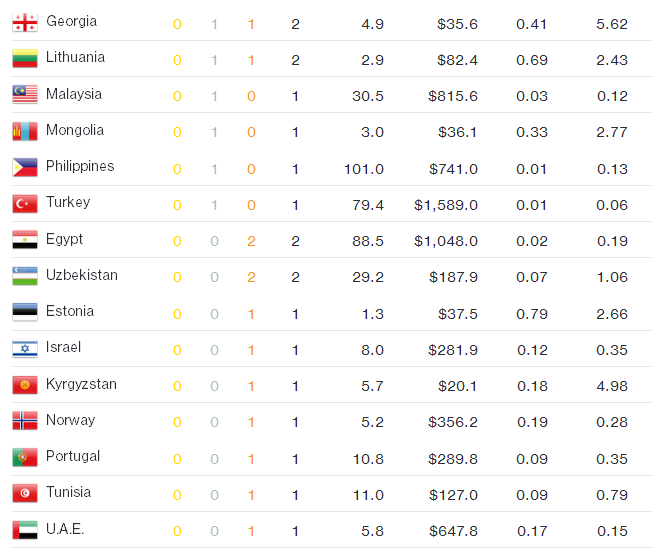671x557 pixels.
Task: Open the Georgia country link
Action: tap(71, 22)
